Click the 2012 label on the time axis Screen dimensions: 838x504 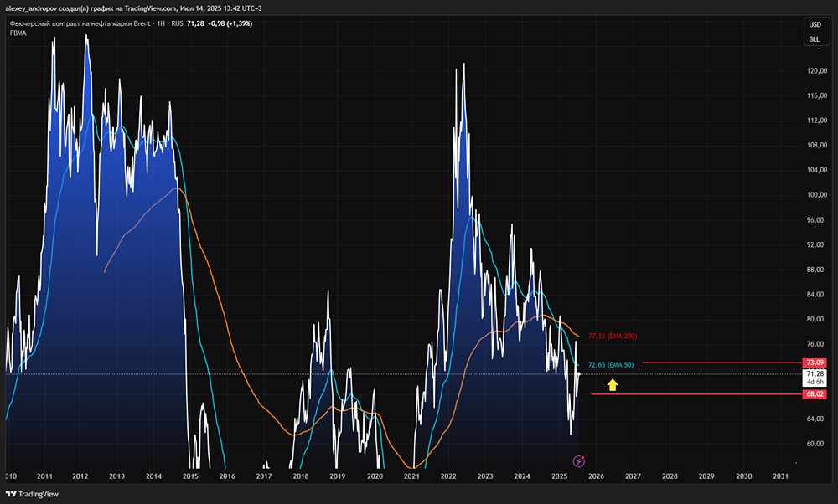[x=80, y=476]
